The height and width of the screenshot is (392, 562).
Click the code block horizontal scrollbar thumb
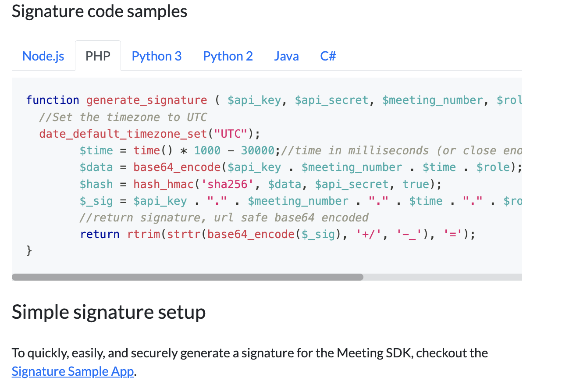(x=187, y=277)
